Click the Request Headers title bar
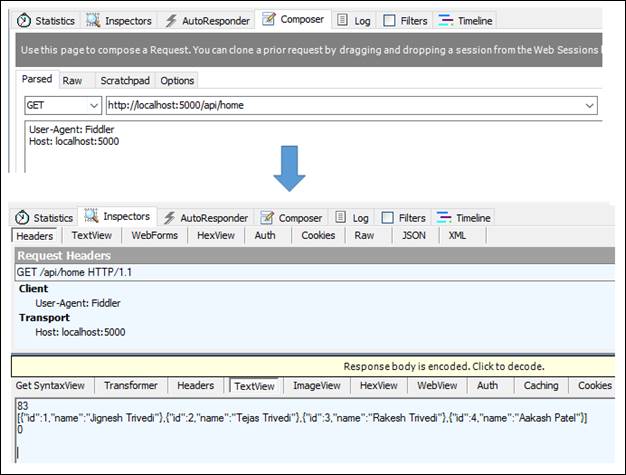This screenshot has height=475, width=626. [315, 255]
